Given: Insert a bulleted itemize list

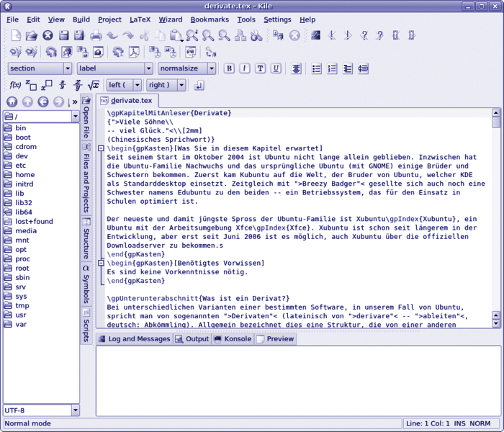Looking at the screenshot, I should [x=316, y=68].
